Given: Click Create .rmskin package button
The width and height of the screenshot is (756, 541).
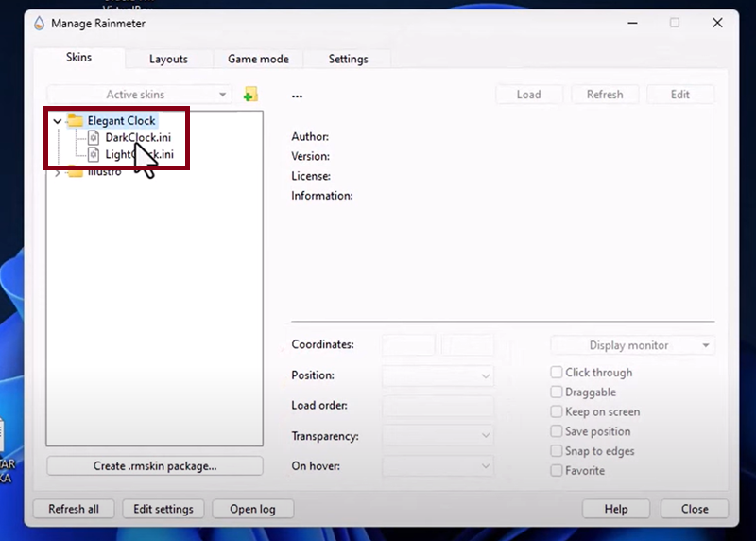Looking at the screenshot, I should pyautogui.click(x=155, y=465).
